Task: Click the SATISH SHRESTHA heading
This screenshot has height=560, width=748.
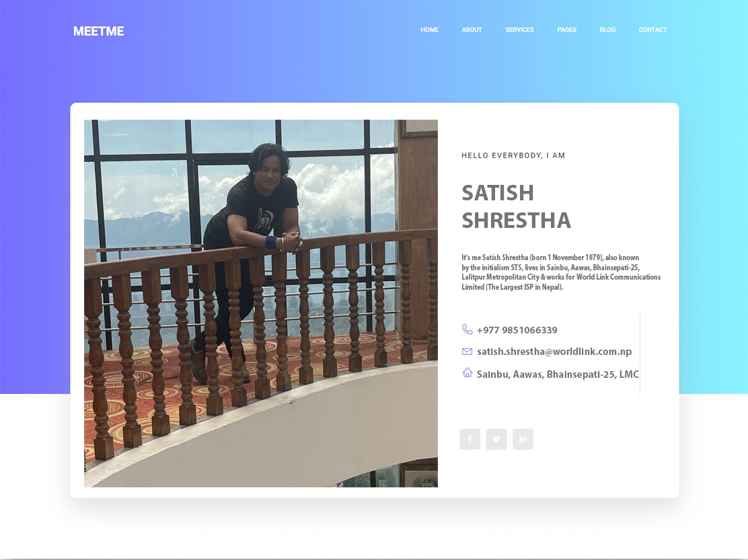Action: [x=516, y=207]
